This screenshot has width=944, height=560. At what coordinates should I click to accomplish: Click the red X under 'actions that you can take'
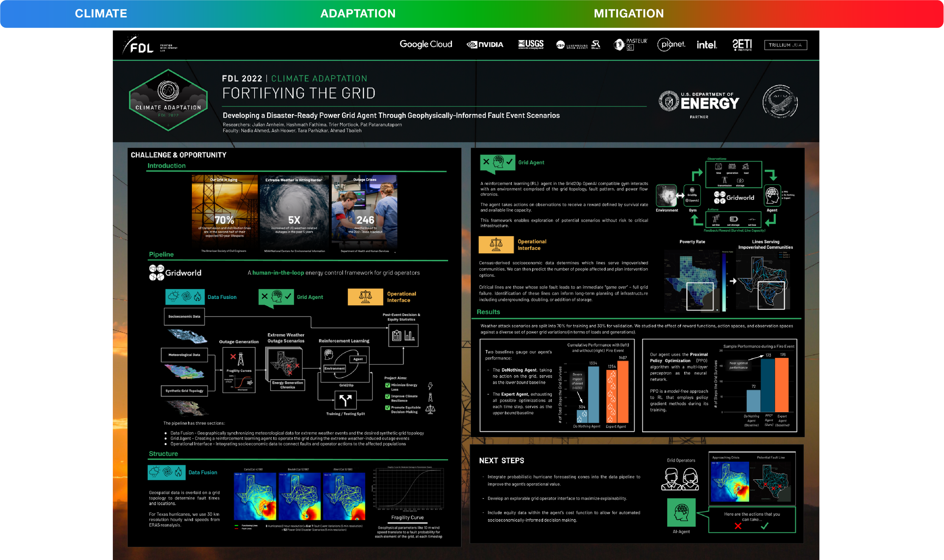pos(738,526)
